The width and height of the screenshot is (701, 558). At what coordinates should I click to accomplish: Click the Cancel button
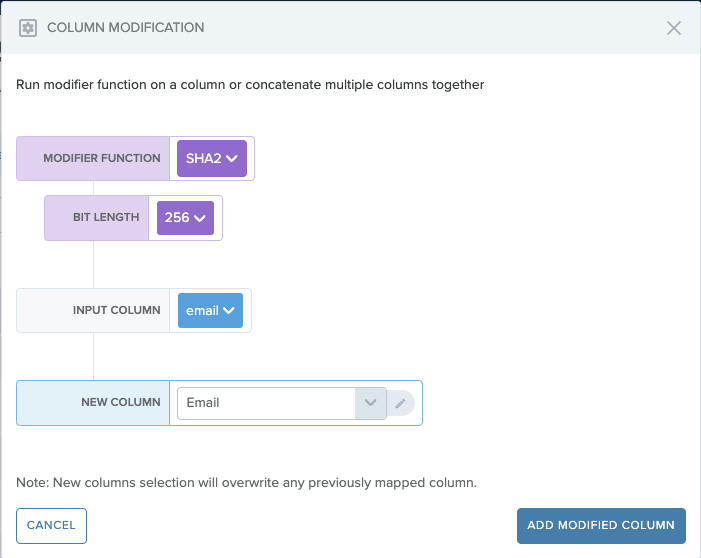coord(51,525)
